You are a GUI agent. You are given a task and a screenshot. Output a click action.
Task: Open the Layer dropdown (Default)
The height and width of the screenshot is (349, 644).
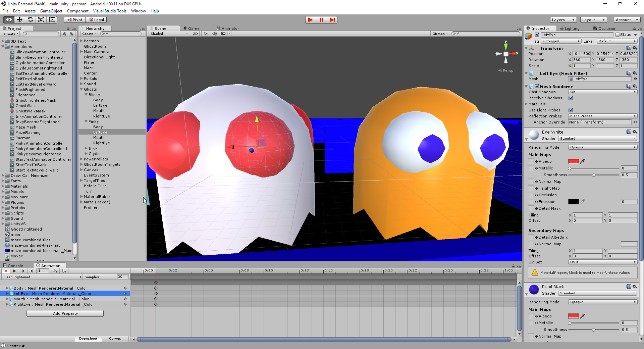coord(617,41)
